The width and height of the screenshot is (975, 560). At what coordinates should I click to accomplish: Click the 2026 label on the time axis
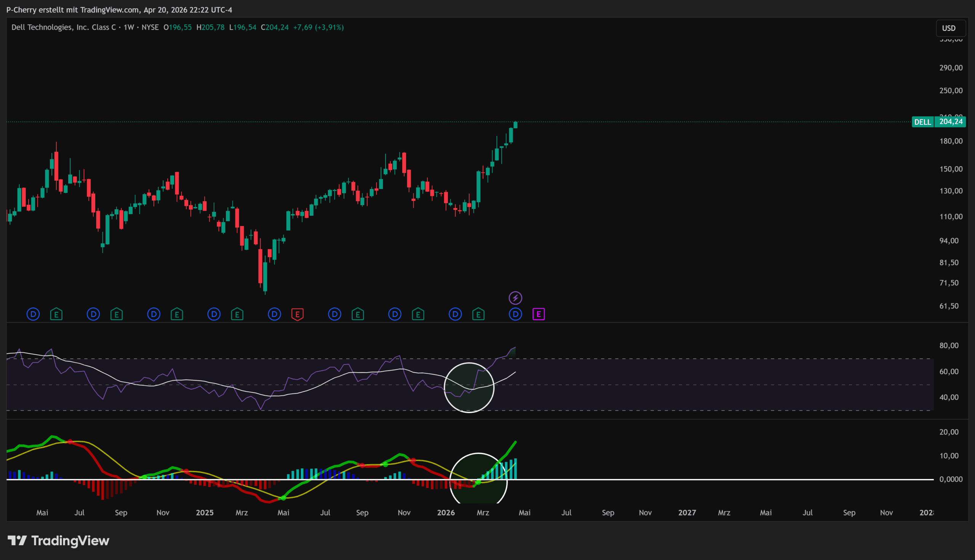click(x=446, y=513)
